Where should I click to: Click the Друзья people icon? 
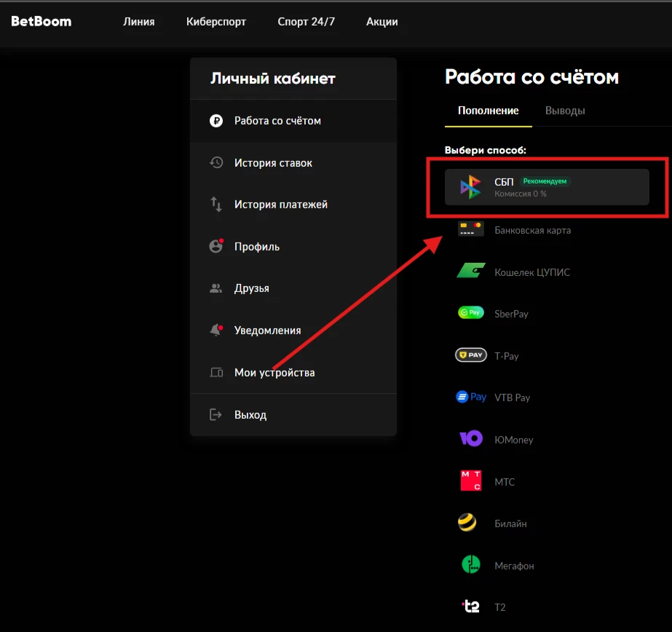(x=216, y=288)
